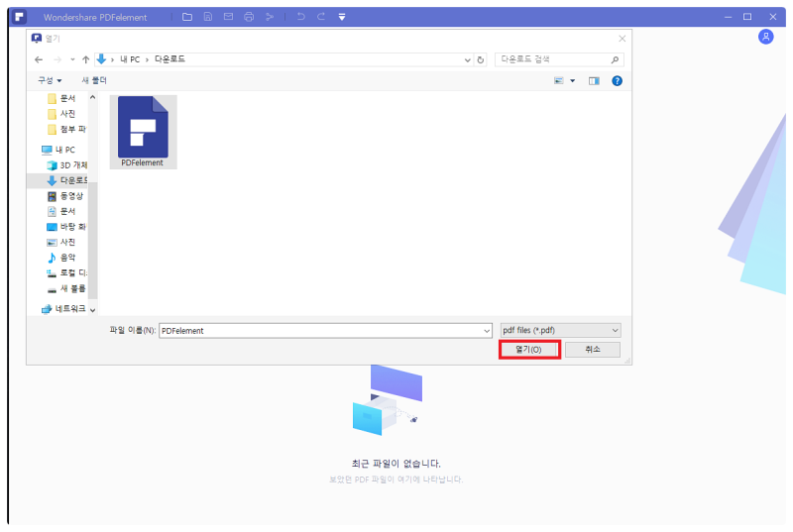The width and height of the screenshot is (793, 532).
Task: Open the pdf files (*.pdf) type dropdown
Action: tap(560, 330)
